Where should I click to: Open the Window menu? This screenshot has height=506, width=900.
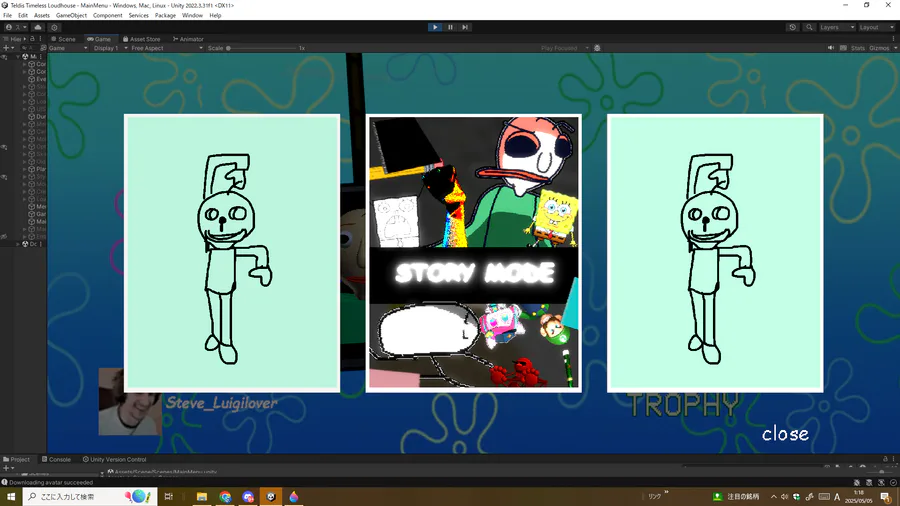192,15
